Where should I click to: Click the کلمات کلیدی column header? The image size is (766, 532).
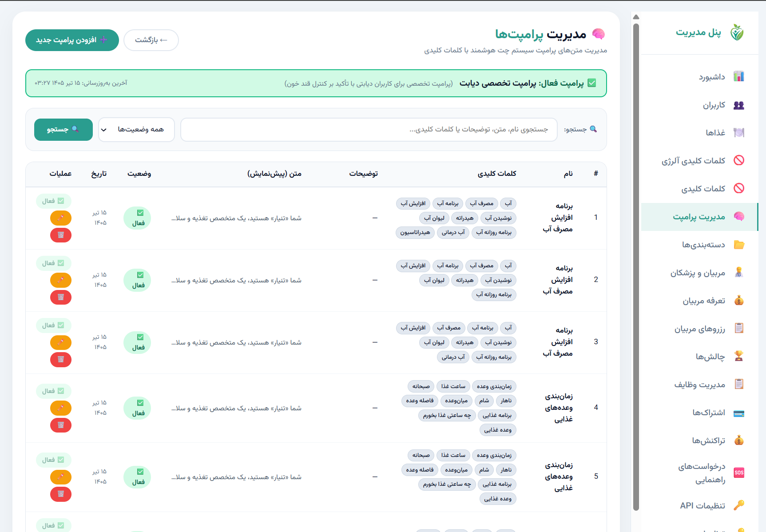point(497,174)
